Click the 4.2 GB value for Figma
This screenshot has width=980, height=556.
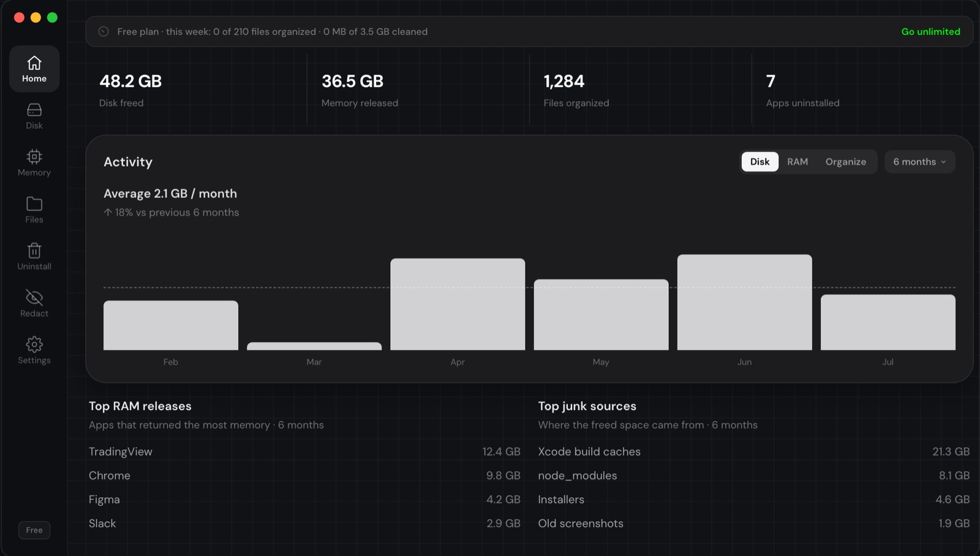(x=503, y=500)
